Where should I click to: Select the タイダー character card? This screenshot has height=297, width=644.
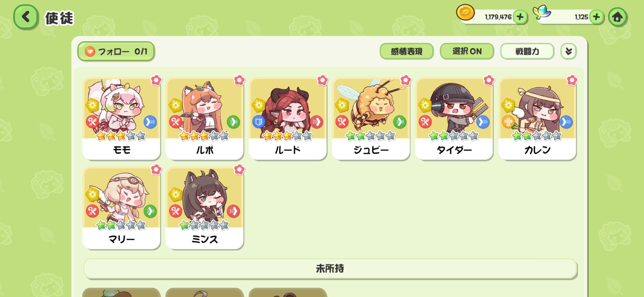(454, 119)
